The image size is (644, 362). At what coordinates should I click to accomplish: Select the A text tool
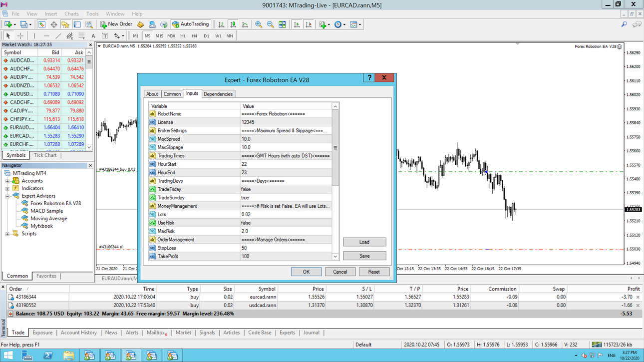tap(93, 36)
